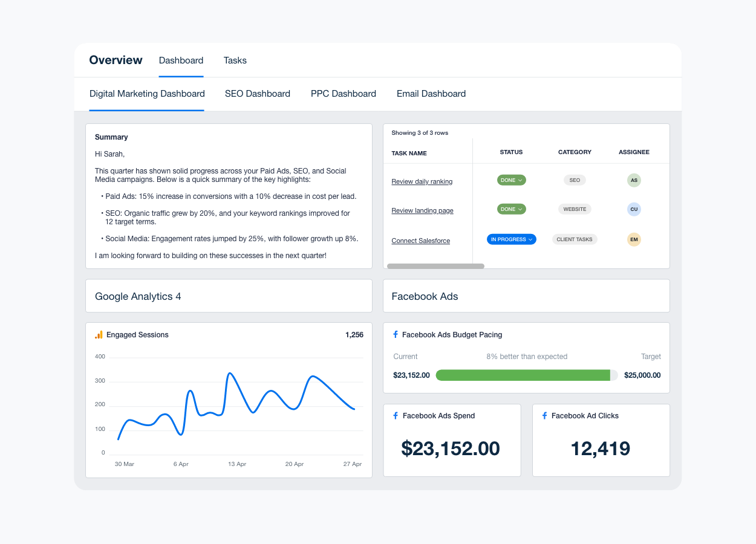
Task: Click the STATUS column header
Action: [x=511, y=152]
